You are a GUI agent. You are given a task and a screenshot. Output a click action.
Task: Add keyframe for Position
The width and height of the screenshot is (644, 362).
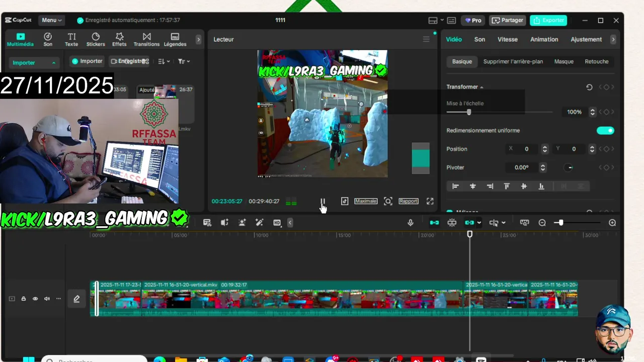click(606, 149)
